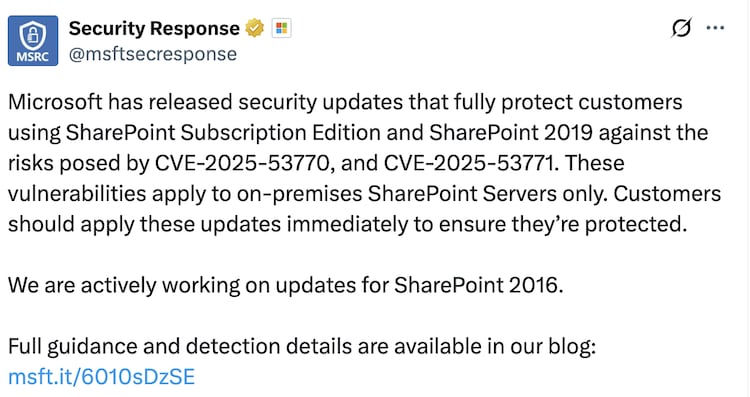The height and width of the screenshot is (397, 750).
Task: Open the @msftsecresponse handle link
Action: click(153, 54)
